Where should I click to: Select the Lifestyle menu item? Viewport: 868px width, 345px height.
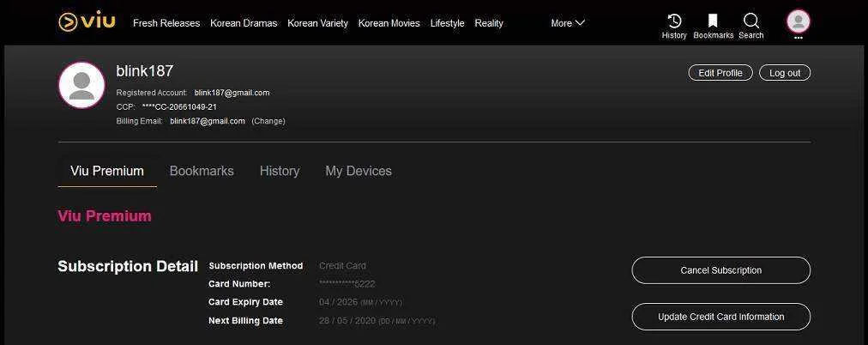point(447,23)
